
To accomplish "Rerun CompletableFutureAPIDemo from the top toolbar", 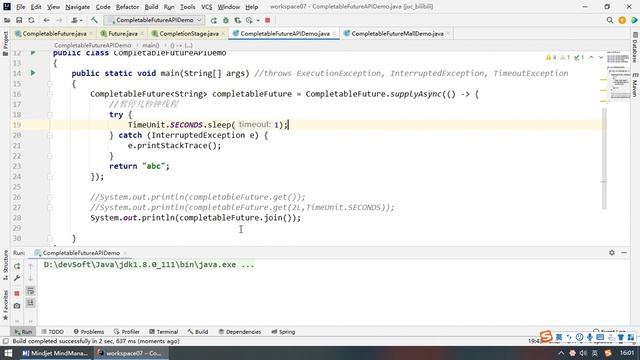I will 213,20.
